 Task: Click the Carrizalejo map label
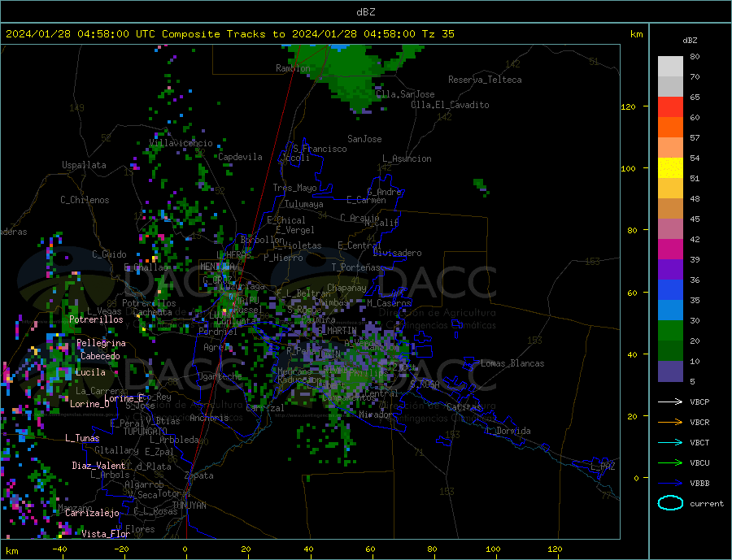click(x=92, y=514)
